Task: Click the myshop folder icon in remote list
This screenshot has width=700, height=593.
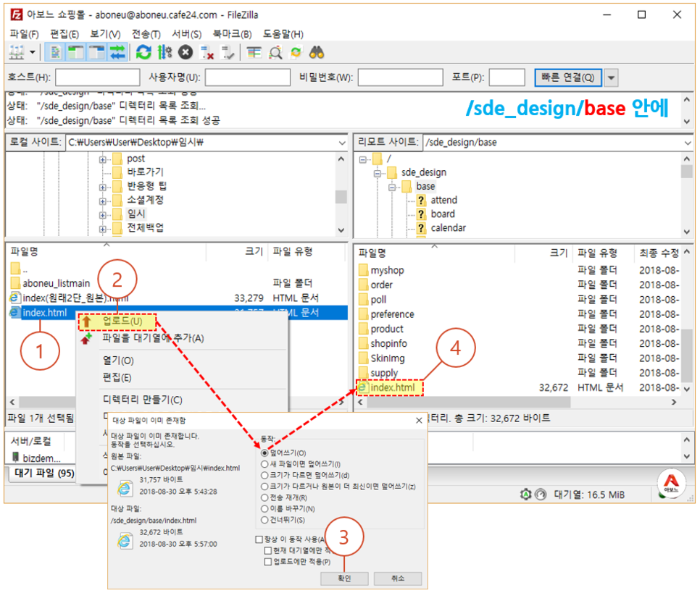Action: click(x=363, y=270)
